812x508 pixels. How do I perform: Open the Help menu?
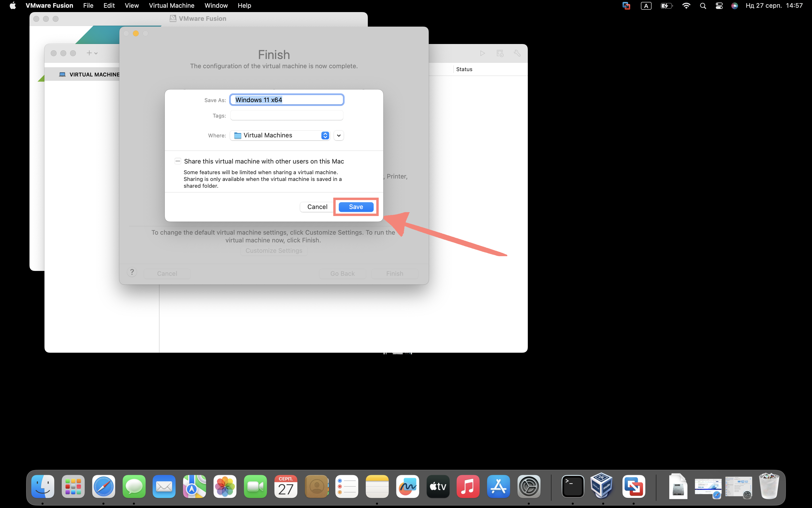(244, 5)
